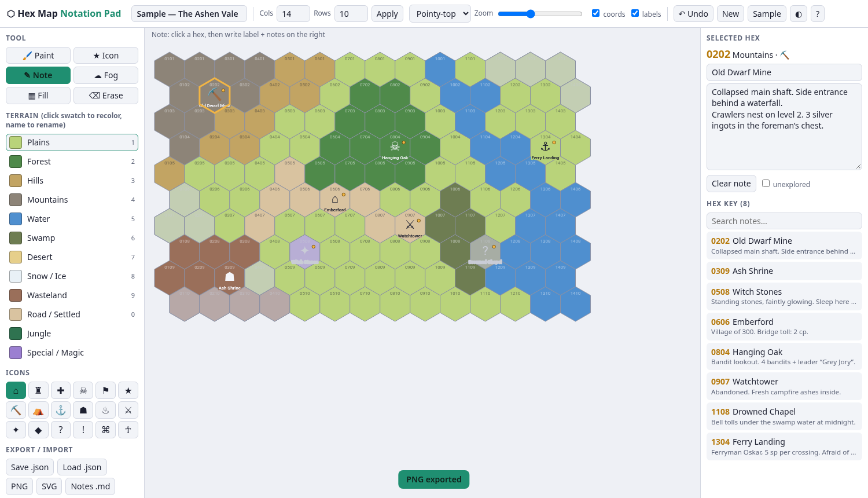
Task: Open the 0606 Emberford entry in Hex Key
Action: click(x=784, y=327)
